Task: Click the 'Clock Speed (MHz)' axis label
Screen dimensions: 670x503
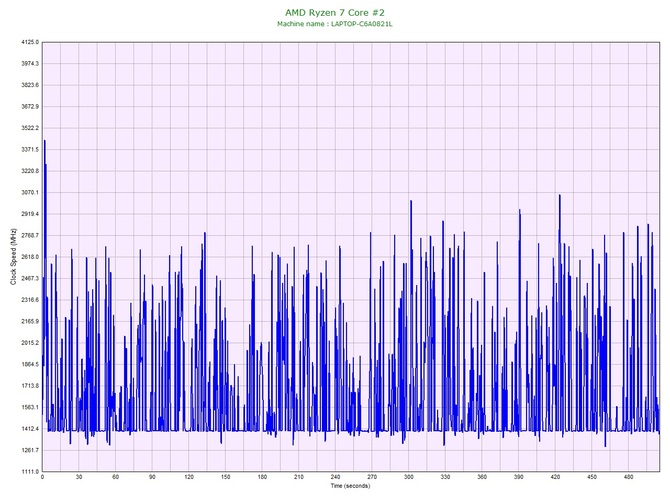Action: [x=13, y=257]
